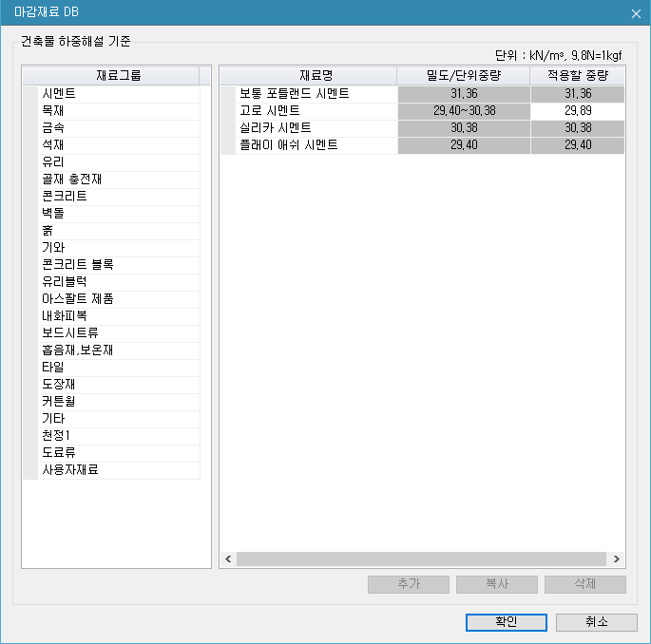
Task: Click the 30.38 applied weight of 실리카 시멘트
Action: pyautogui.click(x=578, y=128)
